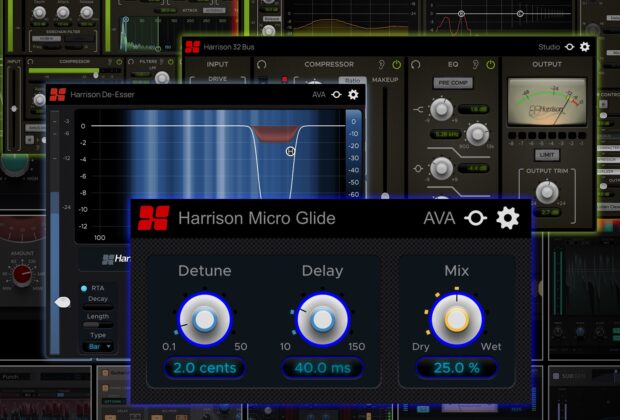This screenshot has height=420, width=620.
Task: Click the kHz frequency readout in 32 Bus EQ
Action: coord(446,134)
